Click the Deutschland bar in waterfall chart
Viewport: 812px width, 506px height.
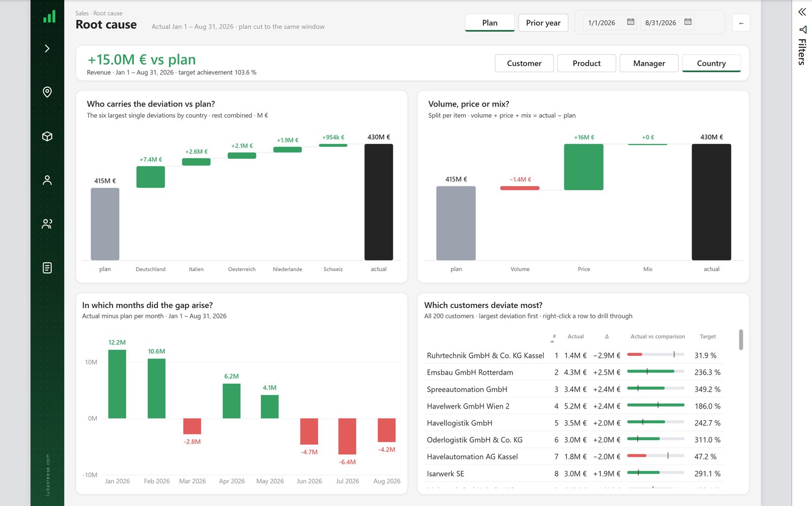click(151, 177)
